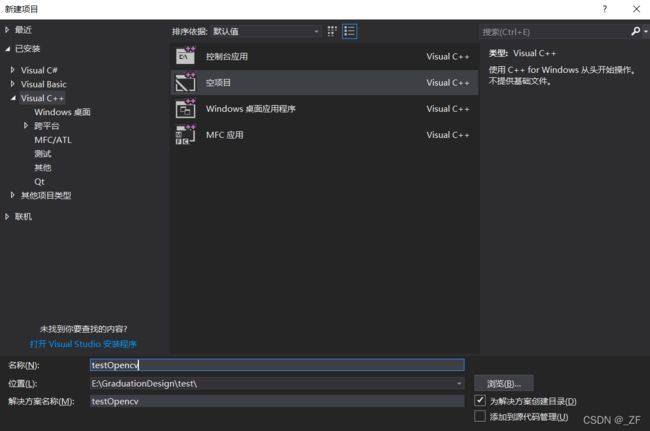This screenshot has height=431, width=650.
Task: Select Visual C++ in the tree
Action: coord(42,98)
